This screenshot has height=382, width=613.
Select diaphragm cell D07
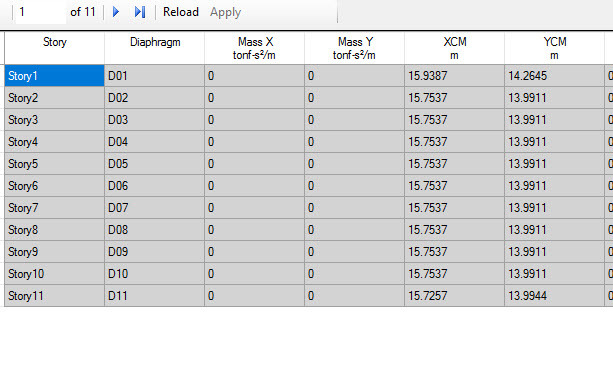click(x=154, y=208)
